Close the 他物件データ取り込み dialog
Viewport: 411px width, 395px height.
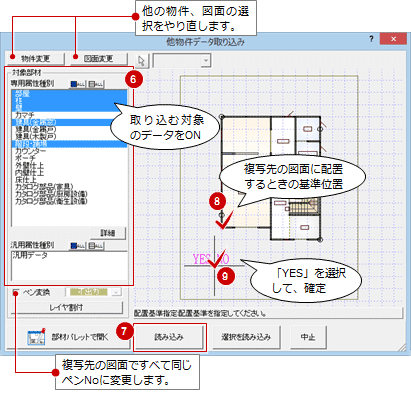(393, 39)
